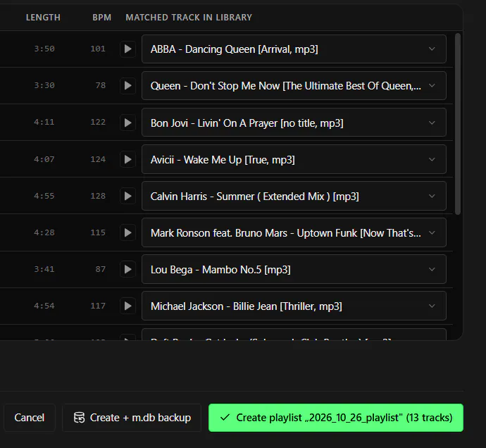This screenshot has height=448, width=486.
Task: Create playlist 2026_10_26_playlist with 13 tracks
Action: click(x=336, y=418)
